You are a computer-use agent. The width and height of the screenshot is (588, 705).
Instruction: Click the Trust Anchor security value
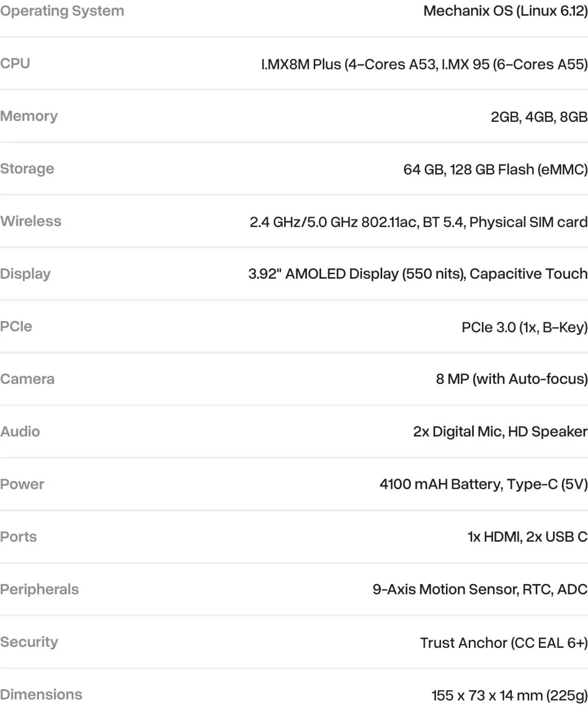click(504, 642)
